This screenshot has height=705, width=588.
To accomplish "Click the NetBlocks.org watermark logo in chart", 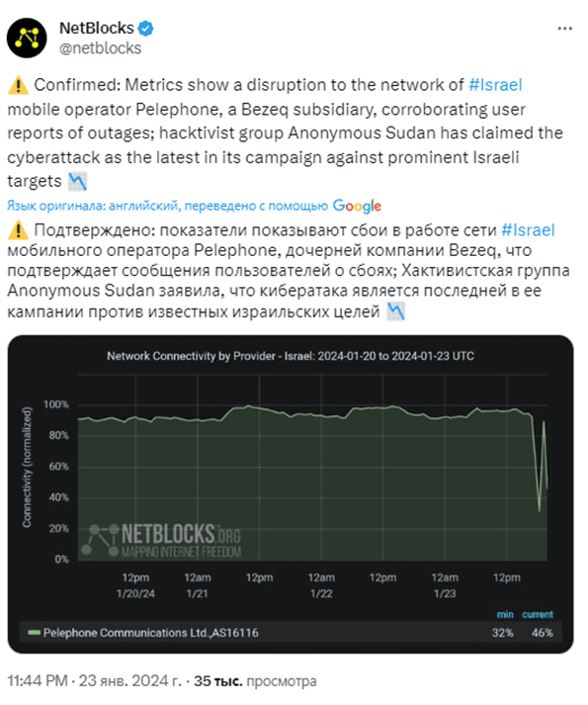I will click(x=161, y=540).
